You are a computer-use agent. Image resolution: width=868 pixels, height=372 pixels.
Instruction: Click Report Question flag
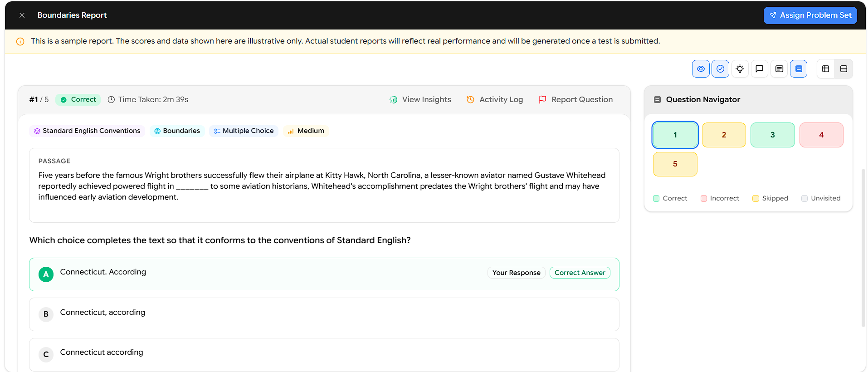(x=575, y=99)
